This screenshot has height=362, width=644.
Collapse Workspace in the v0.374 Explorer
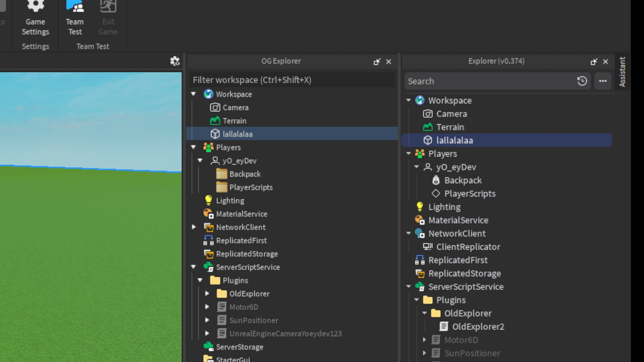[x=409, y=100]
